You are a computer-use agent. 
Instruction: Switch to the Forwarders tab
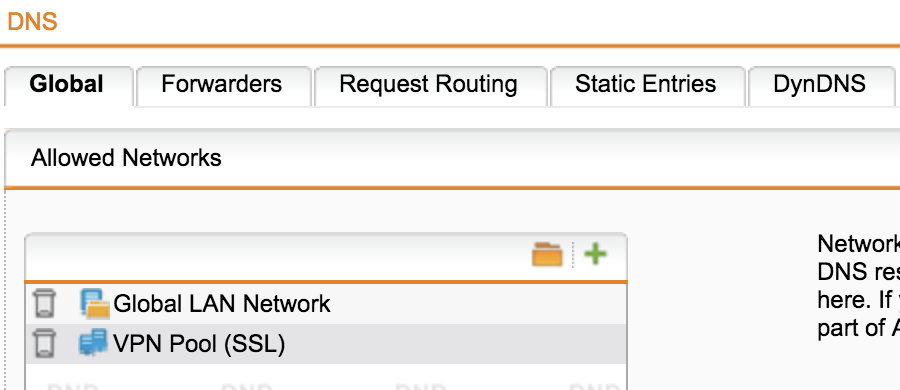point(224,86)
